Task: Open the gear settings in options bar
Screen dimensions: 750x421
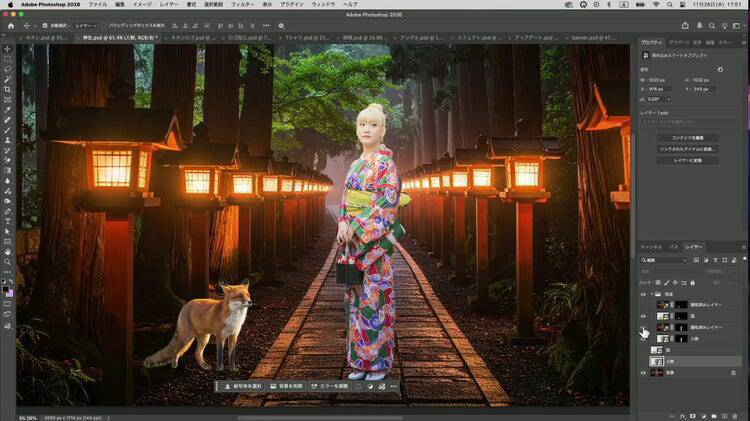Action: click(x=281, y=26)
